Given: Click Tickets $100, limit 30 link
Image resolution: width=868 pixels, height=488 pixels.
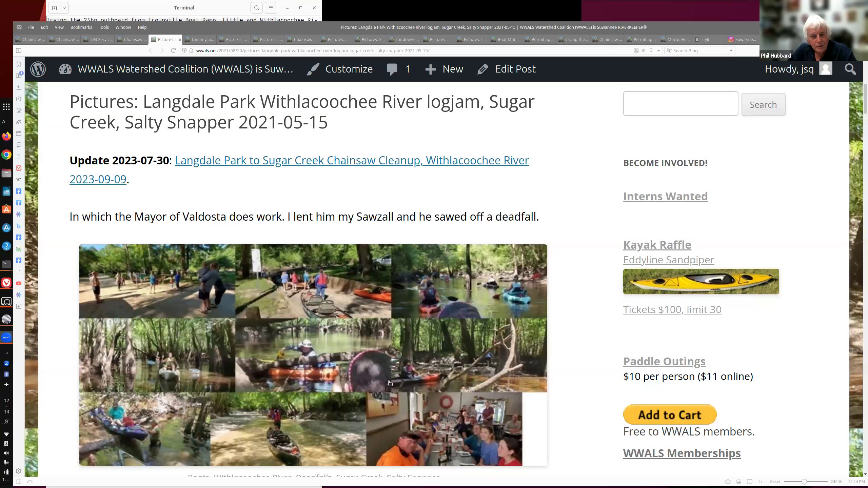Looking at the screenshot, I should coord(672,309).
